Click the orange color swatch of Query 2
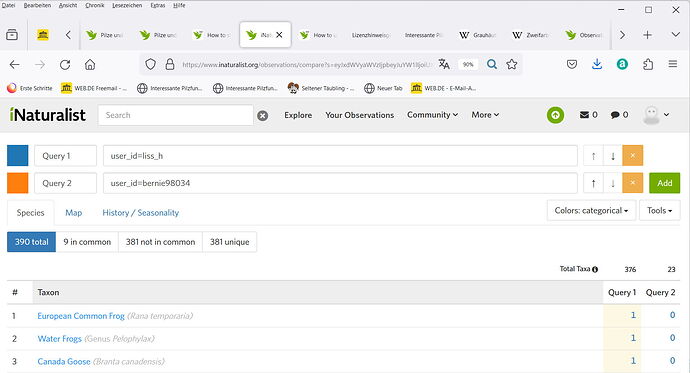This screenshot has height=373, width=690. tap(18, 183)
